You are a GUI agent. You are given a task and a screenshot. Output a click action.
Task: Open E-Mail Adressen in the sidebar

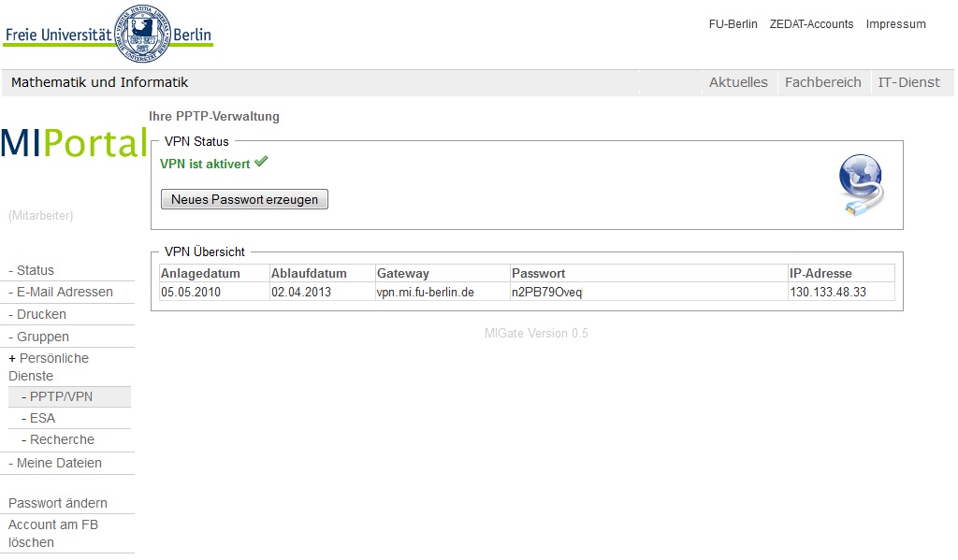(65, 292)
